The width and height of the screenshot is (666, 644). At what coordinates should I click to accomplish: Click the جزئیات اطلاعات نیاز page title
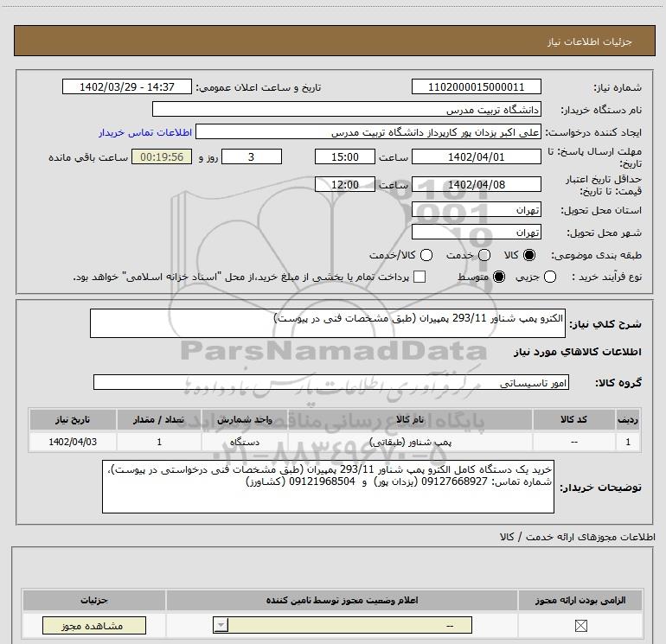tap(590, 41)
